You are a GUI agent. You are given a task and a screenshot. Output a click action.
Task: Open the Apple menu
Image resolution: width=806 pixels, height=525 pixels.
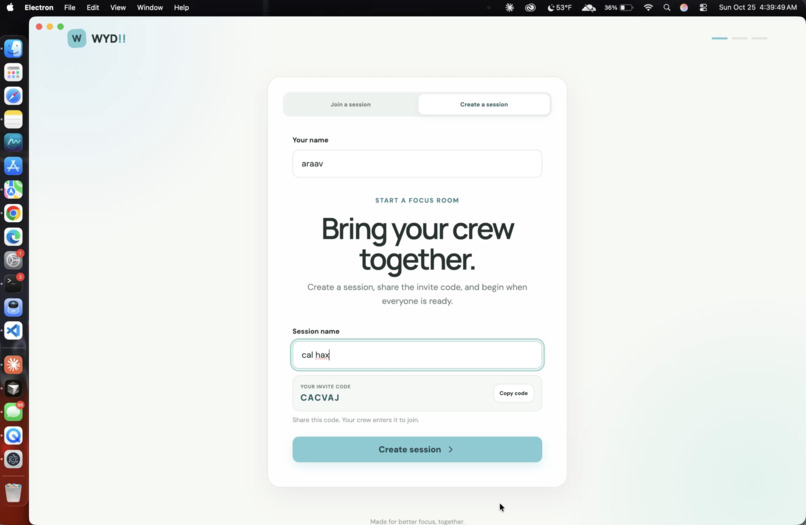pos(10,7)
